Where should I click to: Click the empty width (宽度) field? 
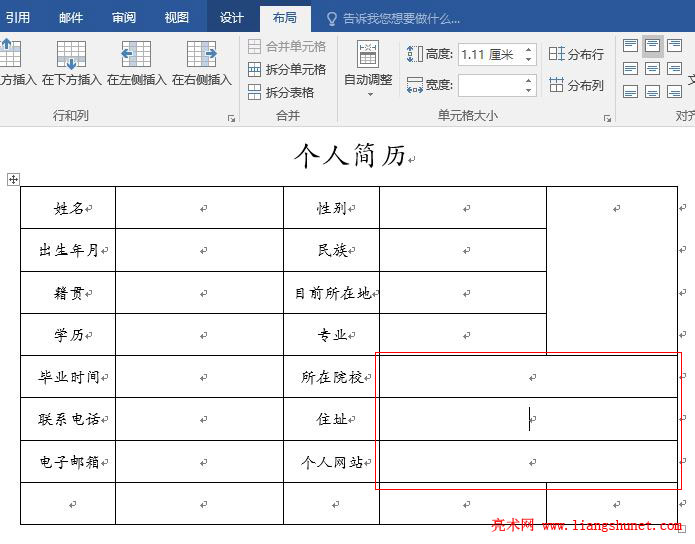coord(491,85)
